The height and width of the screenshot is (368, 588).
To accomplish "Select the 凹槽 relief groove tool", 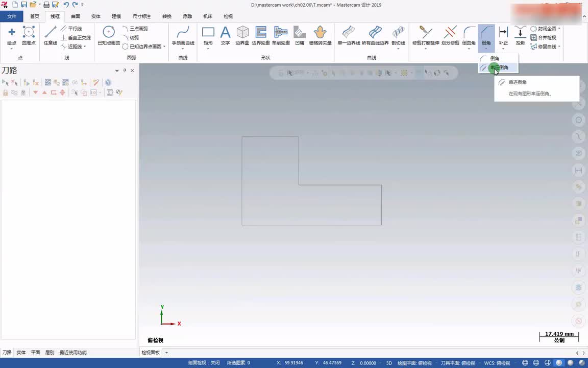I will point(300,36).
